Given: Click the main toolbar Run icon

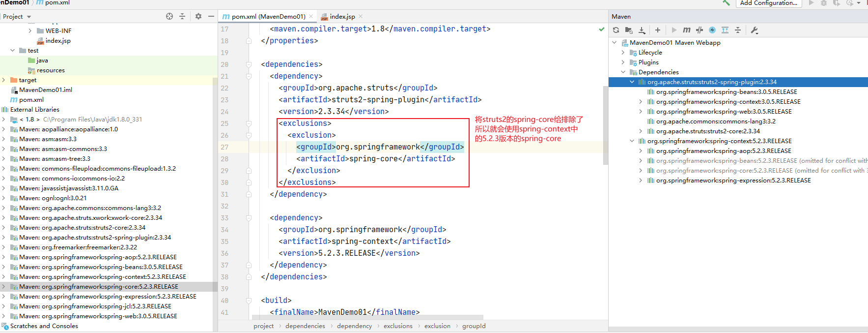Looking at the screenshot, I should pos(812,2).
